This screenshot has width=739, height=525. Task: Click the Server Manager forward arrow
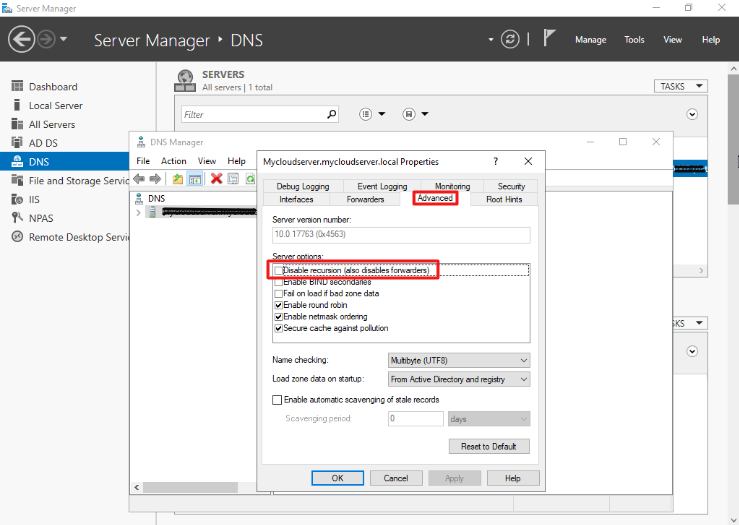[46, 39]
